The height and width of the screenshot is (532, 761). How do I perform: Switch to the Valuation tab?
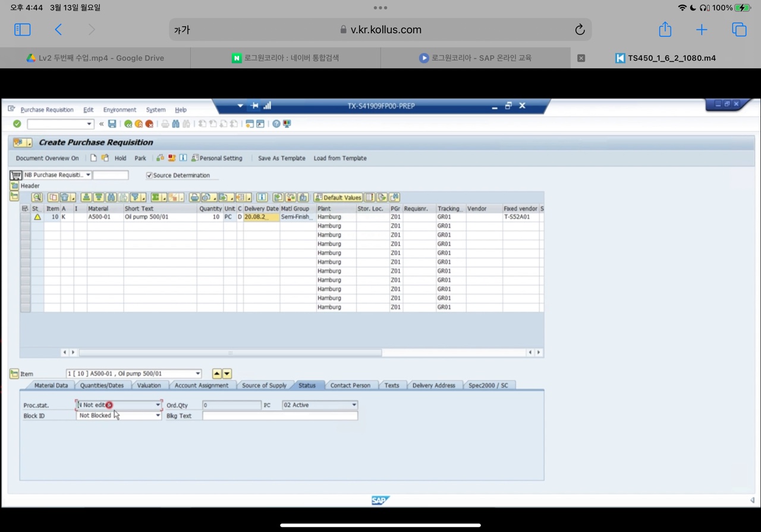click(149, 385)
